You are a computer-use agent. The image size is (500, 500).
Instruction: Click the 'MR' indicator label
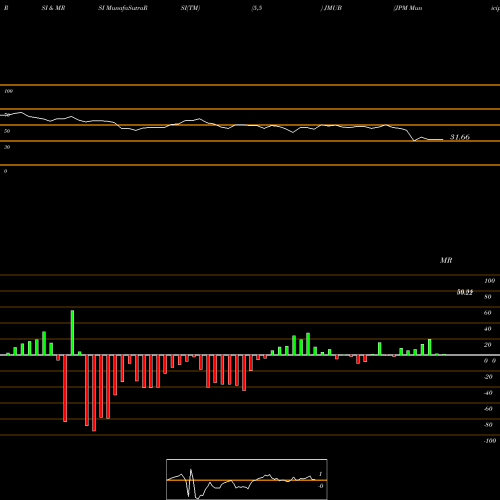446,260
